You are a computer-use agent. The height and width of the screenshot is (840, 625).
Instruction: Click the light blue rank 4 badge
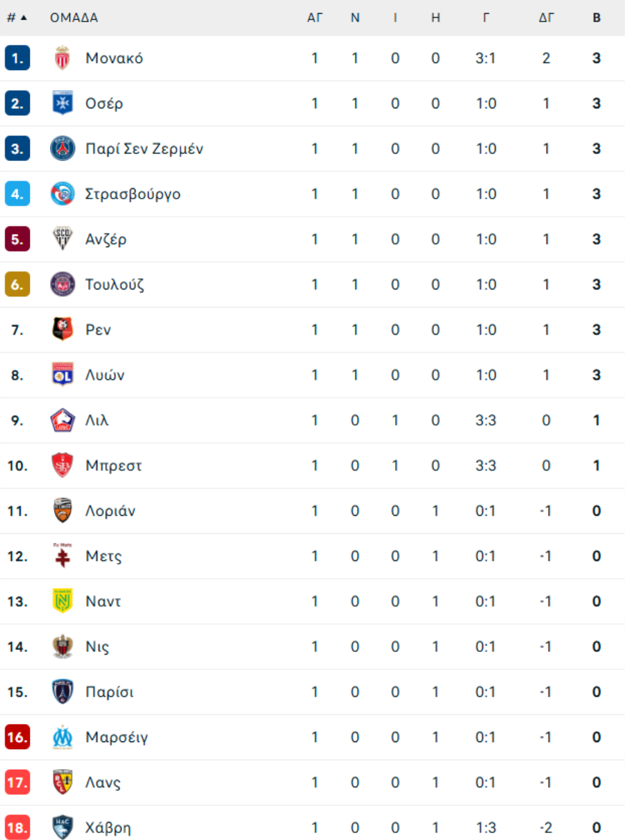(x=17, y=194)
